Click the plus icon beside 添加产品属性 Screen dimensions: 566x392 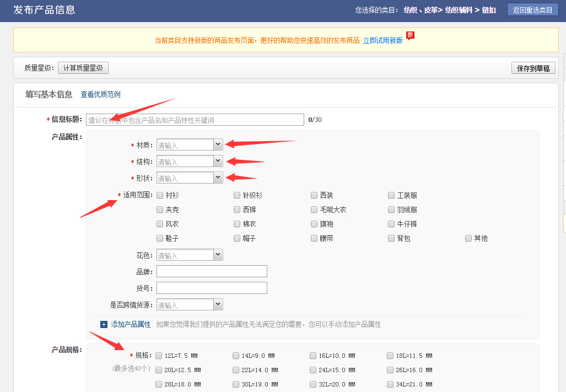[x=104, y=325]
